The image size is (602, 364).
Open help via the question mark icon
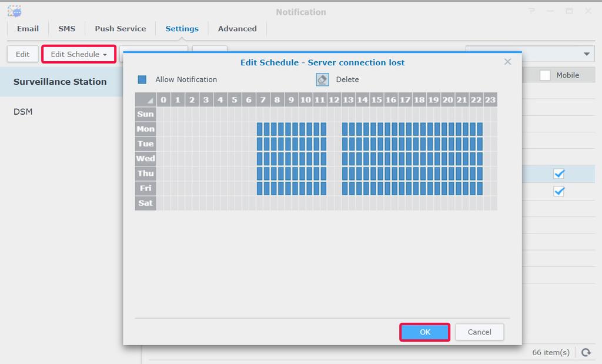click(x=531, y=11)
